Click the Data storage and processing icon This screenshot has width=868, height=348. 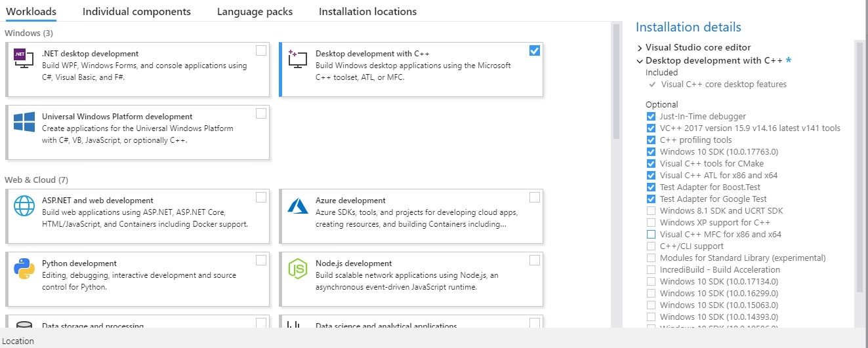(x=24, y=324)
